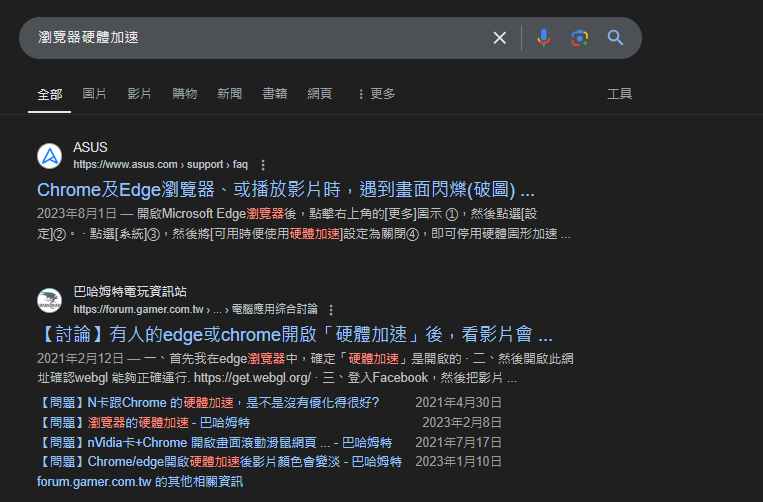Open the 工具 search tools
This screenshot has height=502, width=763.
pos(619,93)
